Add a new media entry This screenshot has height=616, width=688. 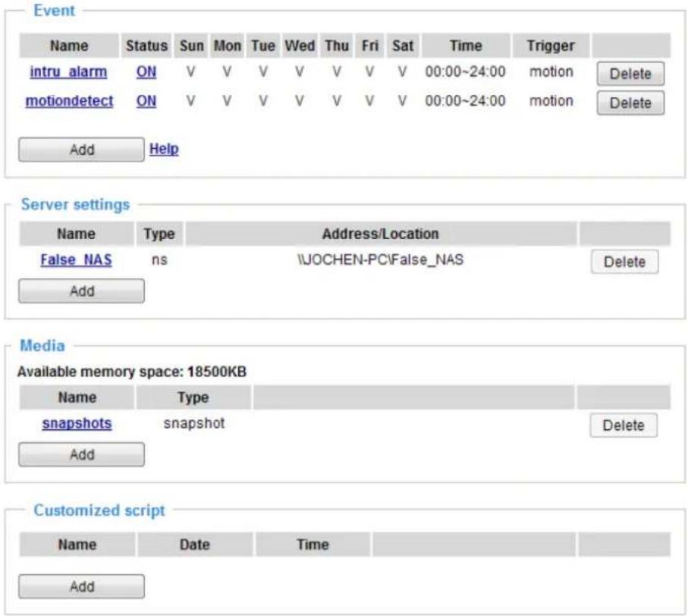82,454
